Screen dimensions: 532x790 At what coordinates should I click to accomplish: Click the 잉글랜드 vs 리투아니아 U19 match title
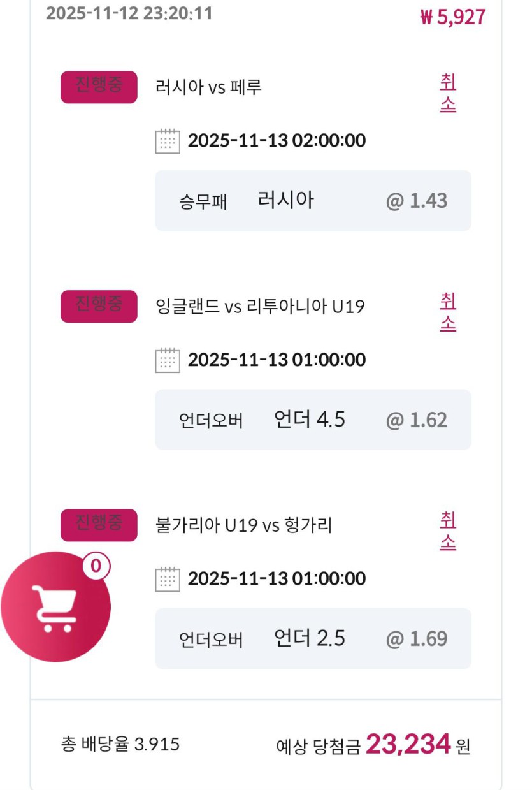pyautogui.click(x=260, y=307)
